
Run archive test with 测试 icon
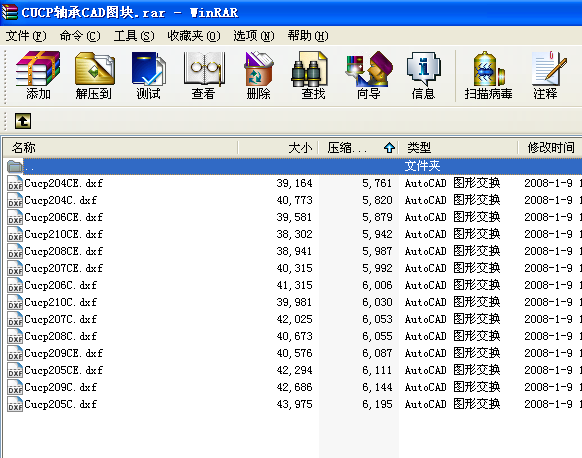[148, 75]
